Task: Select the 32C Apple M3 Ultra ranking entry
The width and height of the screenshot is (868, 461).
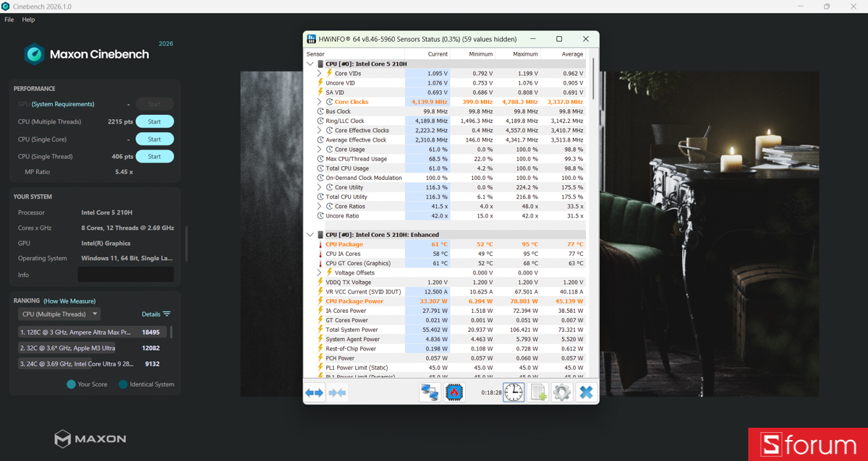Action: 93,348
